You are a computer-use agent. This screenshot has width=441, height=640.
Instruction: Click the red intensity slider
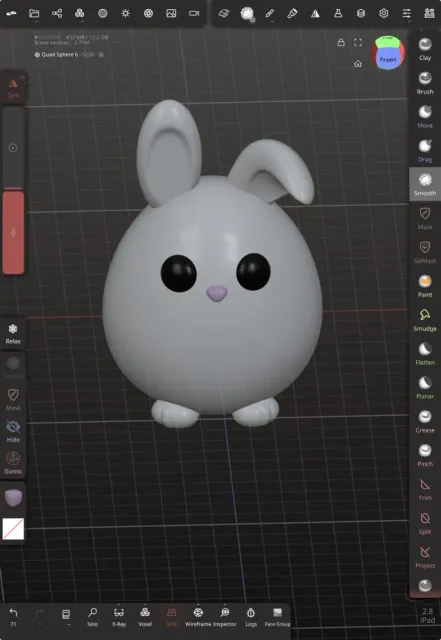13,232
